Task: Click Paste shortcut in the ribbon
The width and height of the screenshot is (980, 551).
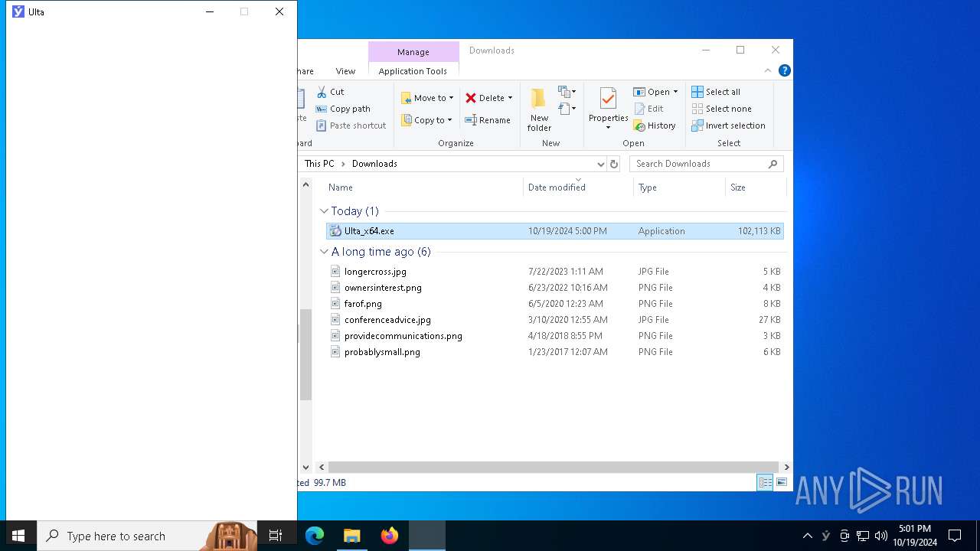Action: pos(351,126)
